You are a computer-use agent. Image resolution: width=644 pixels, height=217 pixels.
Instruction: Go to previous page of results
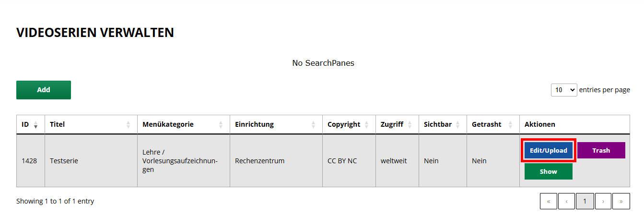tap(566, 201)
